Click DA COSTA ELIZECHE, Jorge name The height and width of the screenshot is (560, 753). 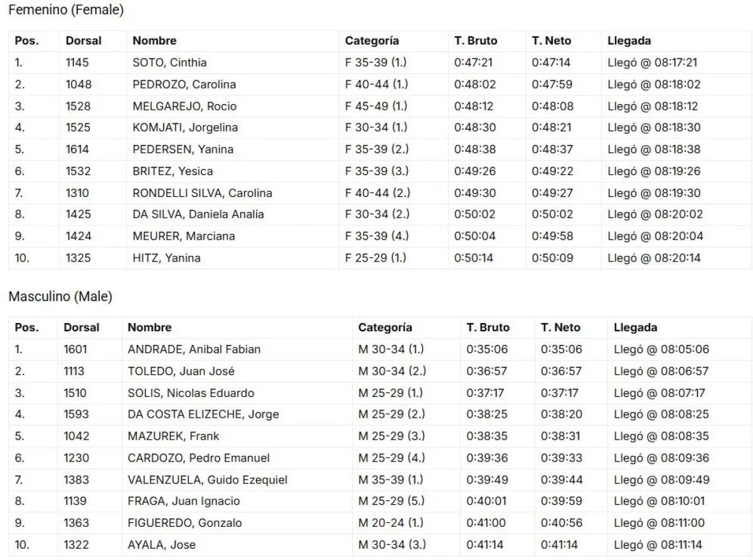click(x=203, y=415)
